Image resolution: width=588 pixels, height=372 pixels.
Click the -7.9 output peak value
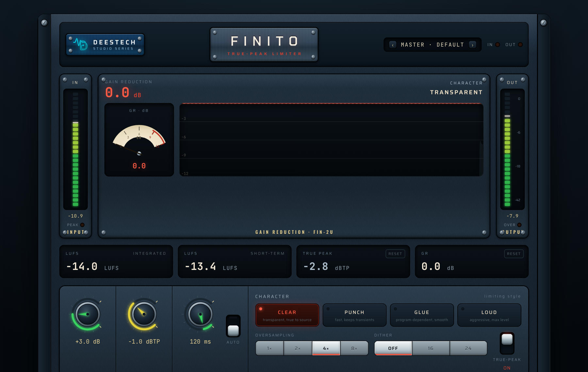click(513, 216)
